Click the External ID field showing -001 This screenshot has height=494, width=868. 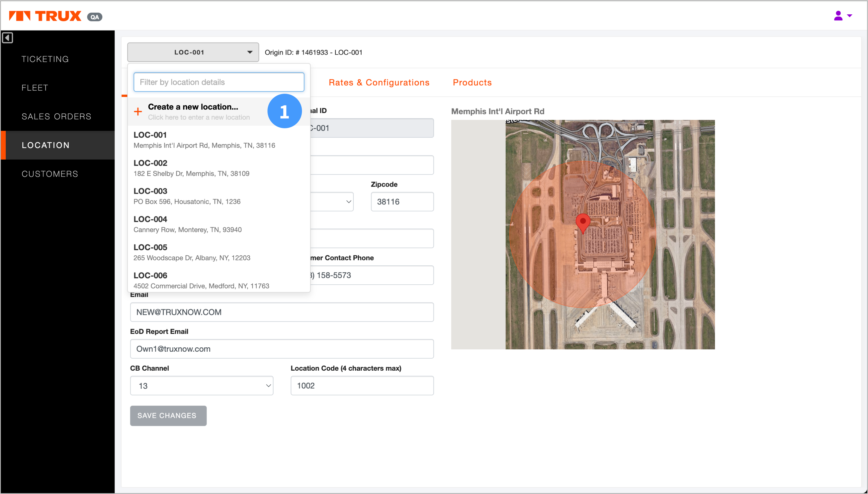click(x=372, y=128)
